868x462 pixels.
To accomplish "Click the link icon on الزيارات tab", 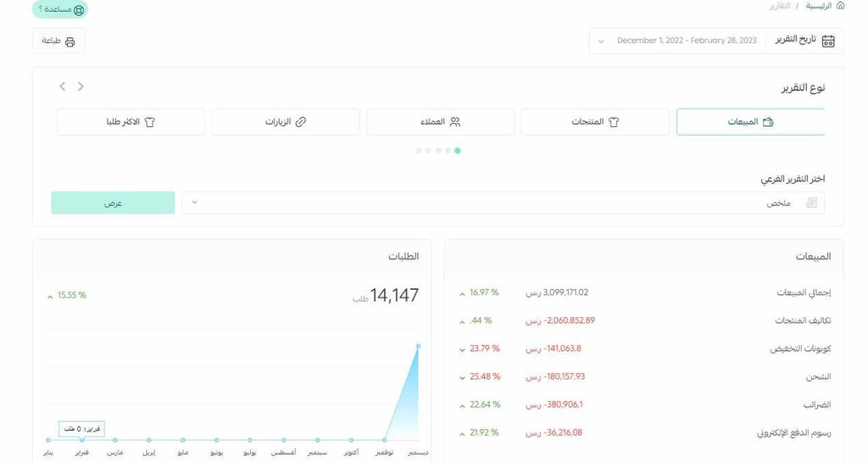I will (x=301, y=122).
